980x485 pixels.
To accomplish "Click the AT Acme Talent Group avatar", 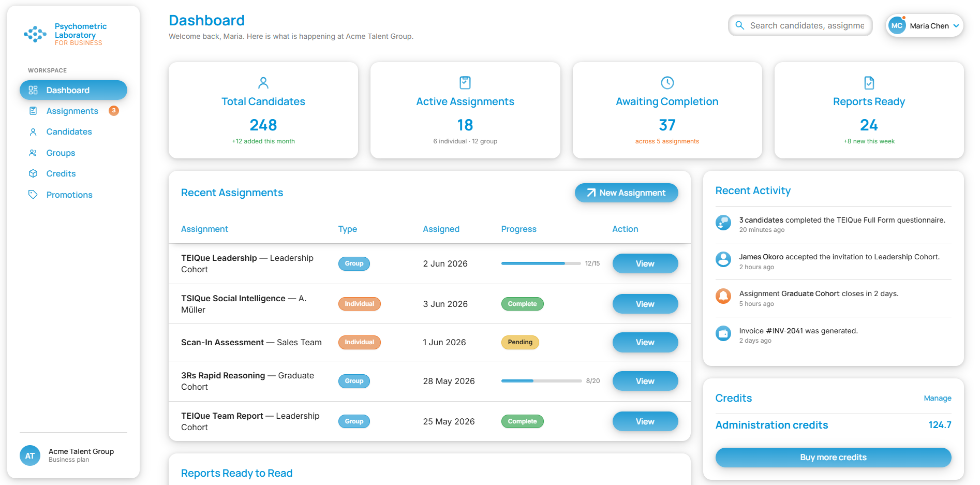I will (x=30, y=455).
